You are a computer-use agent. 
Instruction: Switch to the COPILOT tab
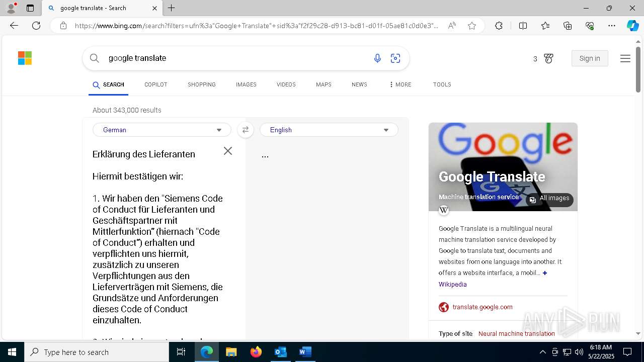(155, 84)
